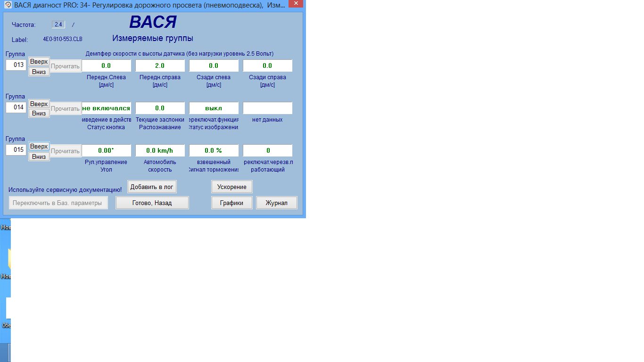Click the Частота value box showing 2.4

[x=58, y=25]
